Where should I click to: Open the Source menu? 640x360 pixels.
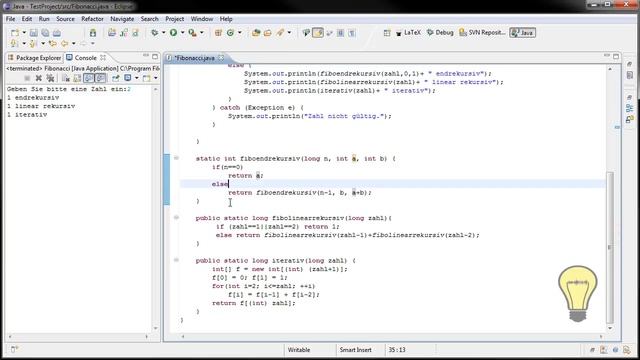[65, 19]
